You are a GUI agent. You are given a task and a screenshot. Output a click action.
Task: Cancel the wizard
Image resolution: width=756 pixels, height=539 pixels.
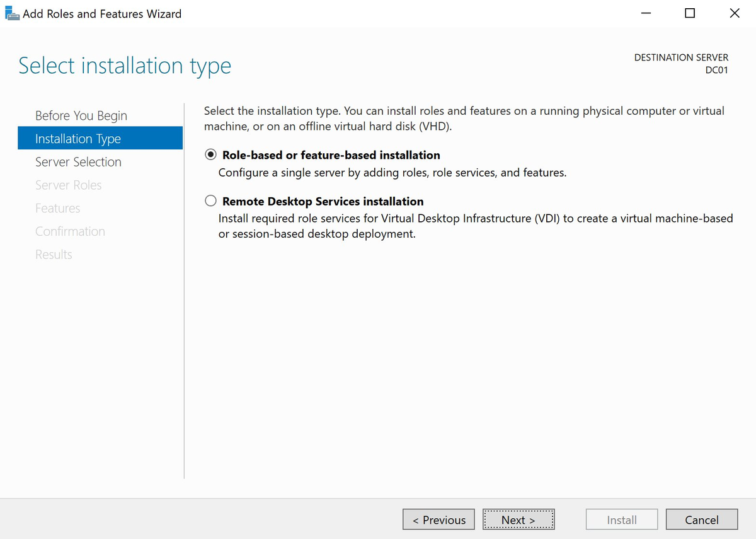[702, 519]
